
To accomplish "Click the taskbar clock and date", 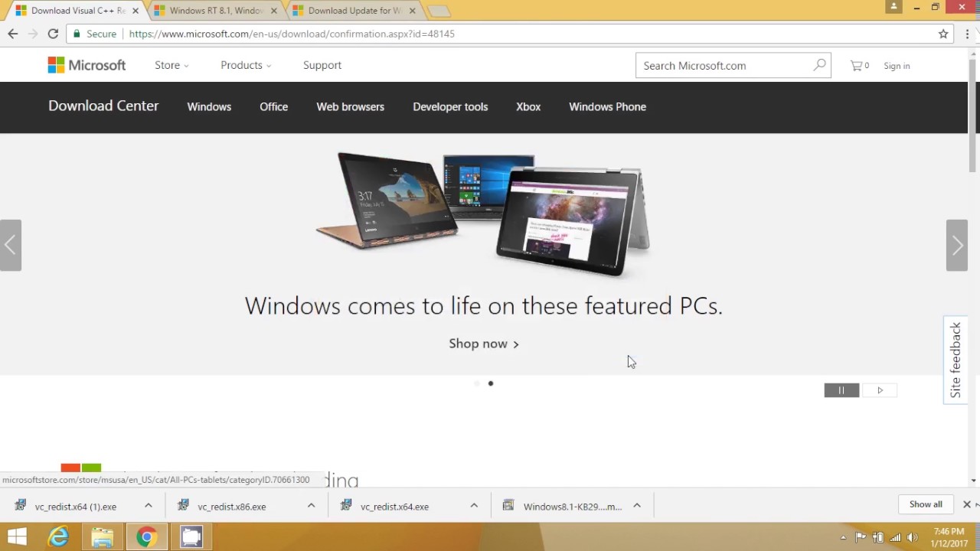I will click(949, 537).
